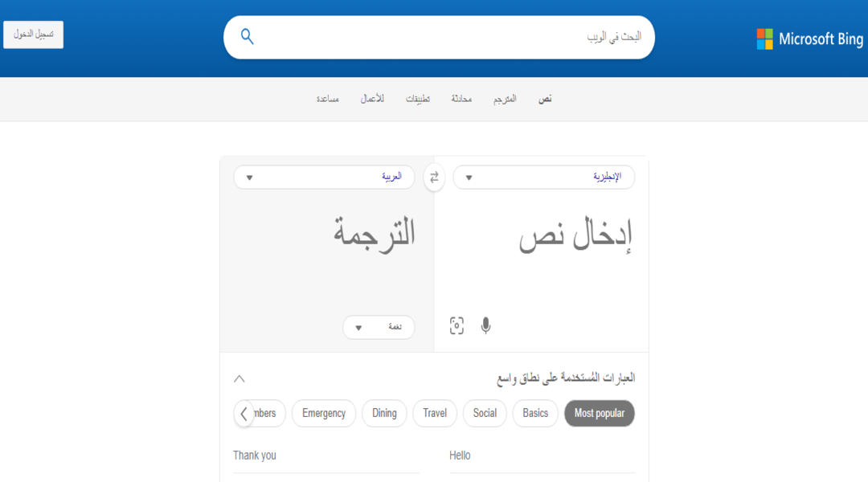Open the تطبيقات apps tab
This screenshot has width=868, height=482.
point(418,98)
